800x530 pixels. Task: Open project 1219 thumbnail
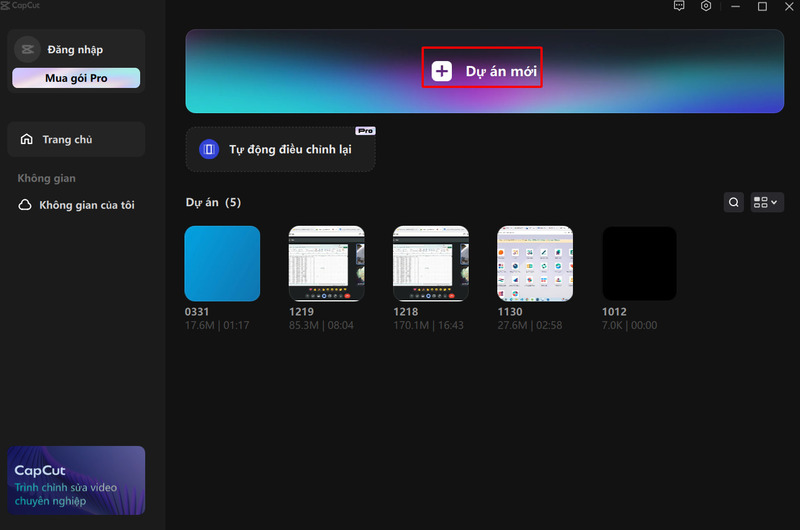[326, 263]
